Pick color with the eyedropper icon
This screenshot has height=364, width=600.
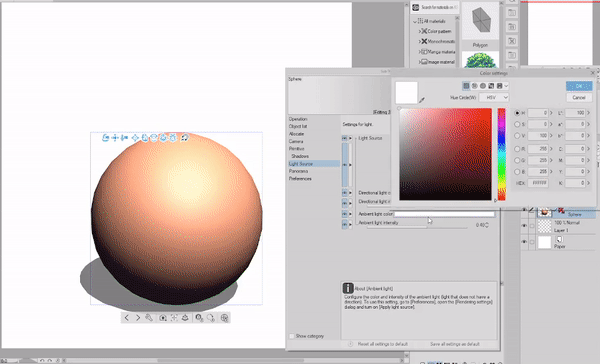[422, 100]
